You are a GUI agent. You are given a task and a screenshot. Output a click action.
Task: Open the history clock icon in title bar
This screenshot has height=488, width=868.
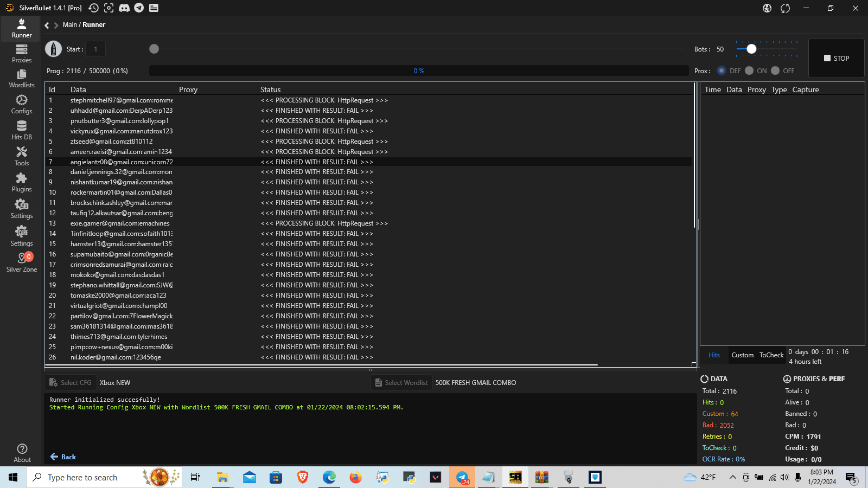tap(94, 8)
